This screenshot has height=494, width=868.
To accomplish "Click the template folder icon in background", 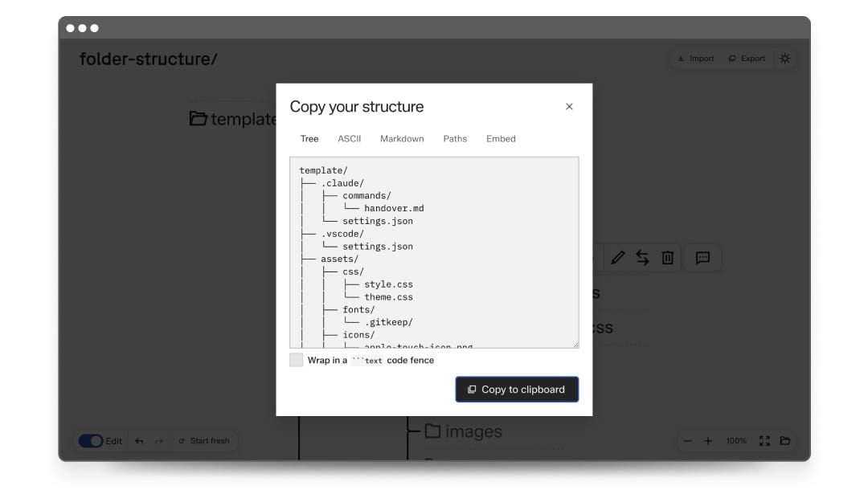I will pyautogui.click(x=199, y=118).
